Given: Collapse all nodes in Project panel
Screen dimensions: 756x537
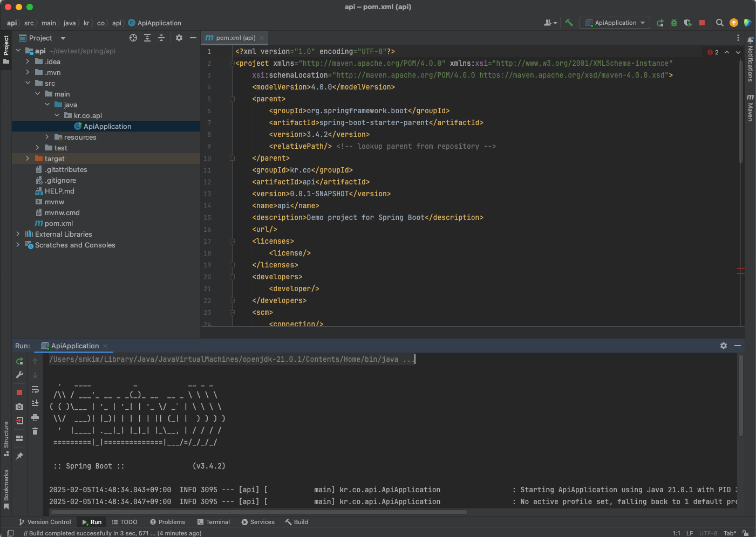Looking at the screenshot, I should (x=161, y=38).
